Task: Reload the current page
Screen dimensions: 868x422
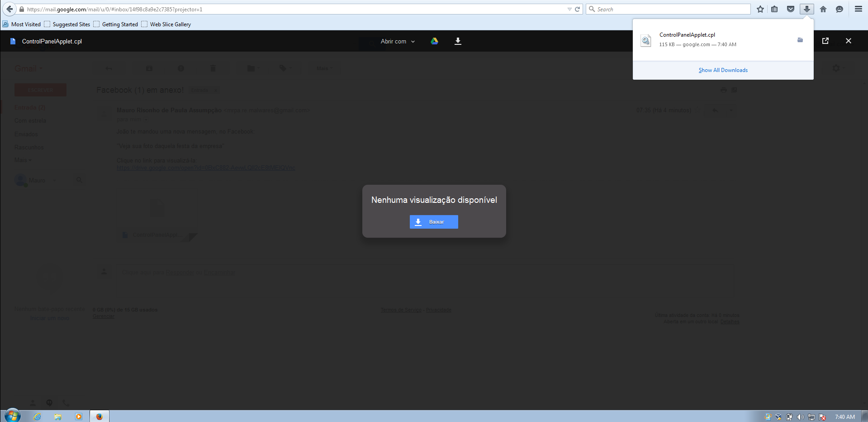Action: click(577, 9)
